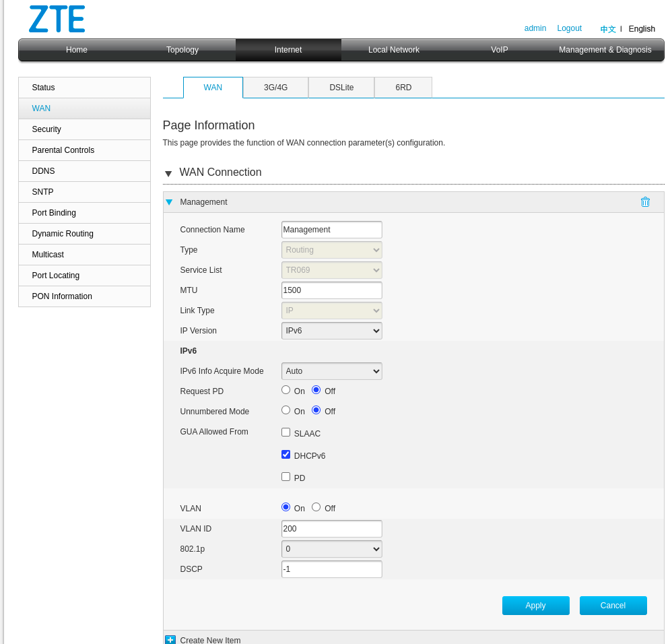Open the Local Network menu

click(393, 50)
